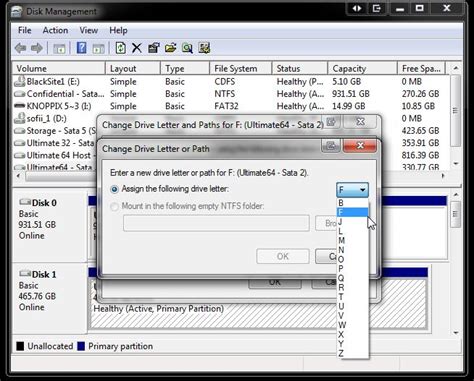Click the CDFS file system cell
The width and height of the screenshot is (474, 381).
pyautogui.click(x=224, y=82)
